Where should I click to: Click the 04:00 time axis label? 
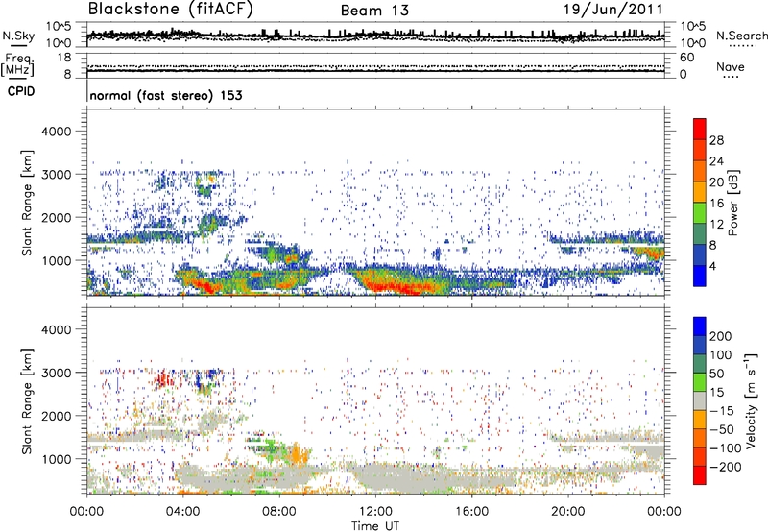(182, 512)
